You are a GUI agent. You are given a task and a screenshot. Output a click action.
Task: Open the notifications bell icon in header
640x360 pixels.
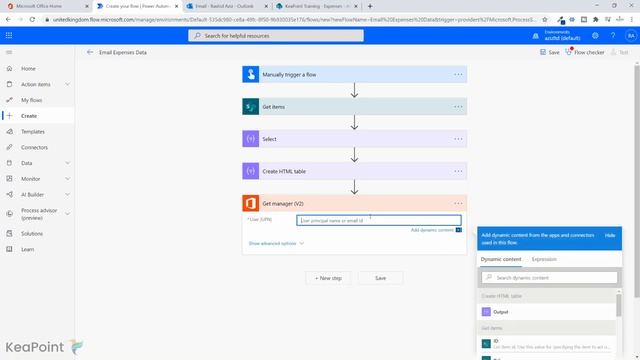[x=536, y=36]
